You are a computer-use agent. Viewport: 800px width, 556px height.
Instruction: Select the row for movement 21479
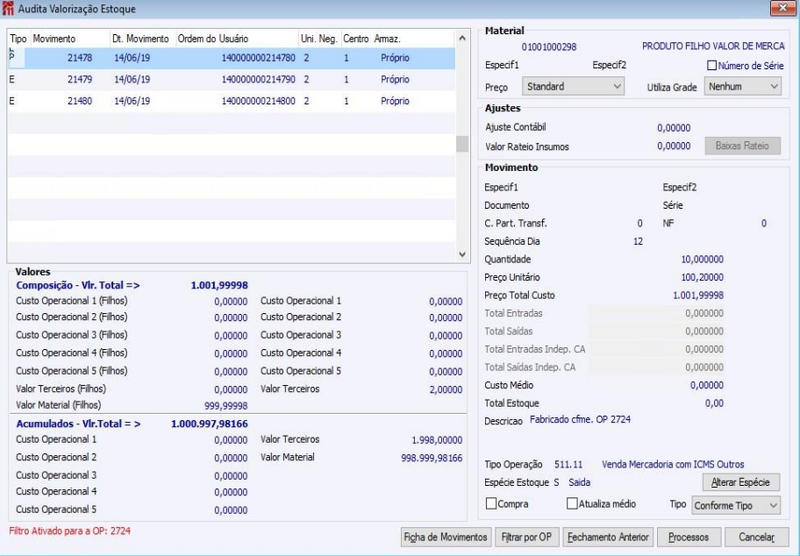[x=232, y=80]
